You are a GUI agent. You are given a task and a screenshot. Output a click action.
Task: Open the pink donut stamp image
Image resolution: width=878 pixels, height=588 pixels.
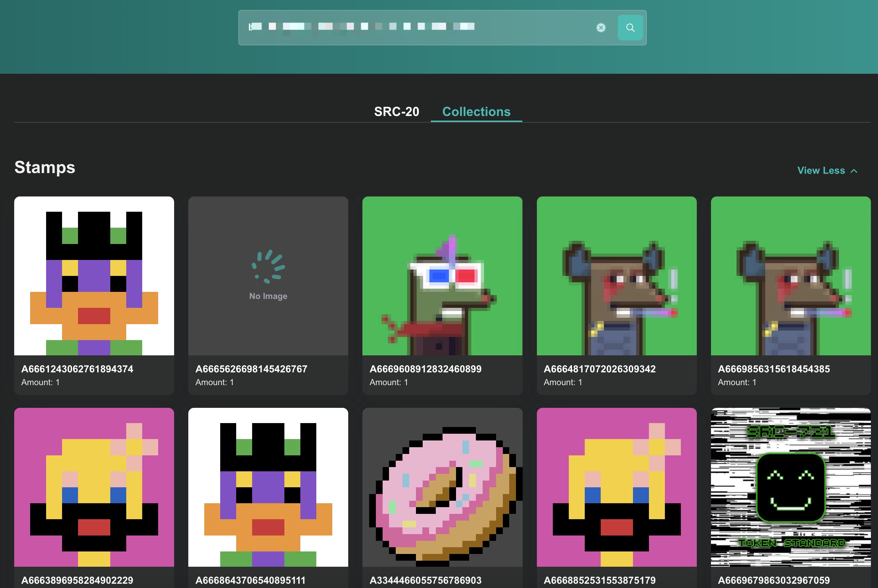[x=442, y=488]
